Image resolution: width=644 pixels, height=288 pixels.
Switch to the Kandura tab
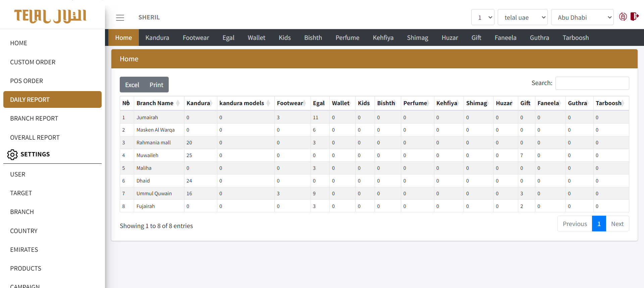[x=157, y=38]
